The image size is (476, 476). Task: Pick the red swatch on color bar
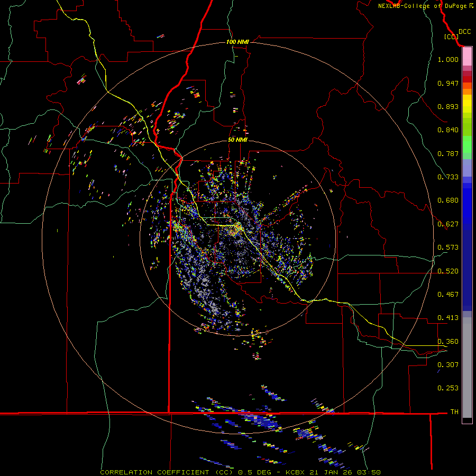[467, 79]
